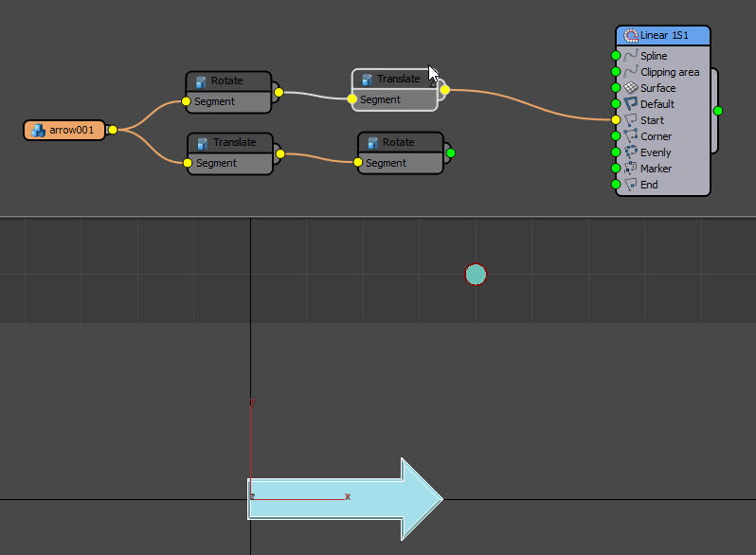
Task: Click the Marker input icon
Action: pos(631,169)
